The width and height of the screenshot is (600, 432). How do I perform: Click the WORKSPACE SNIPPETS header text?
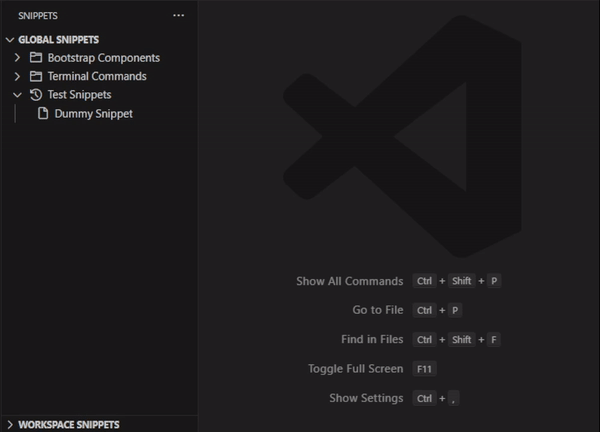69,425
